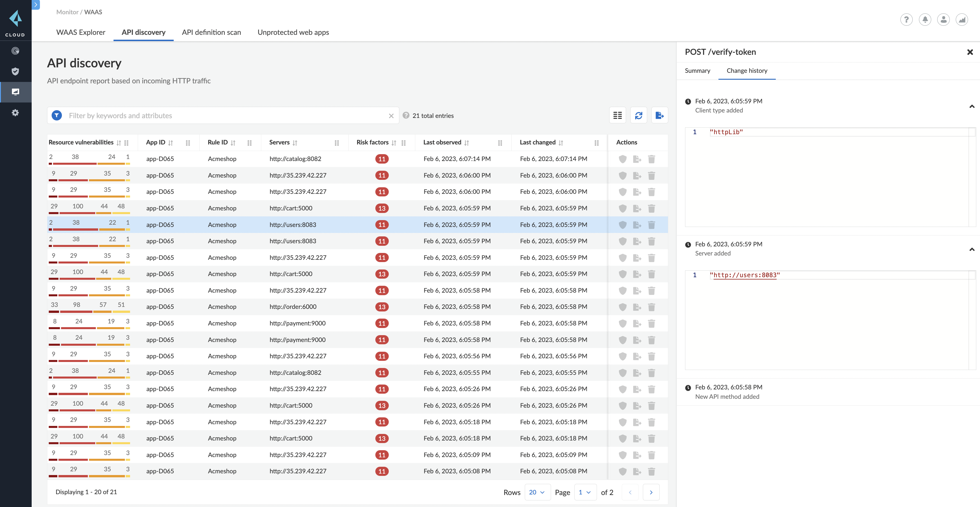980x507 pixels.
Task: Switch to the Summary tab in side panel
Action: [x=697, y=71]
